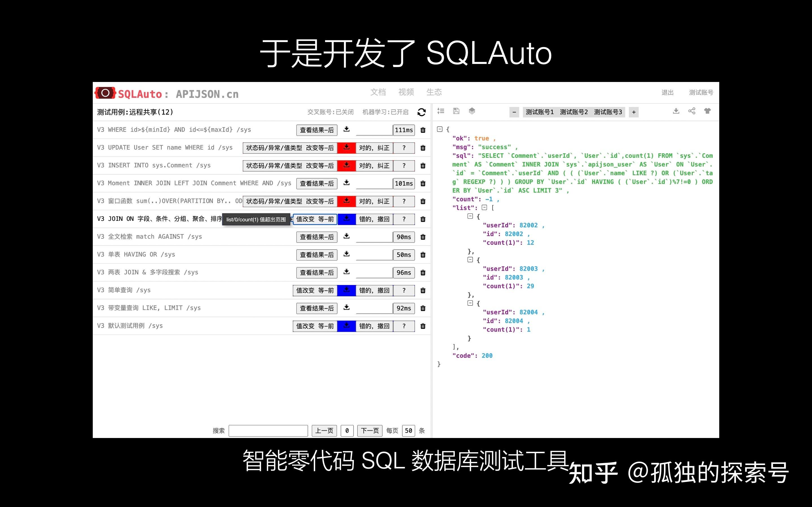Screen dimensions: 812x507
Task: Collapse the userId 82003 object
Action: [x=470, y=259]
